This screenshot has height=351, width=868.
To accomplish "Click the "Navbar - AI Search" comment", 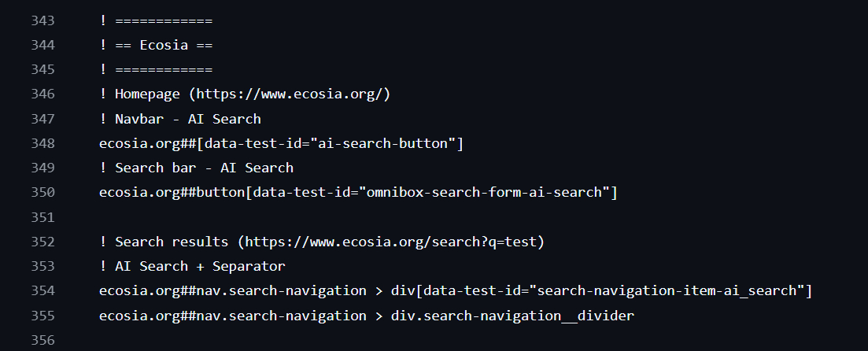I will [180, 119].
